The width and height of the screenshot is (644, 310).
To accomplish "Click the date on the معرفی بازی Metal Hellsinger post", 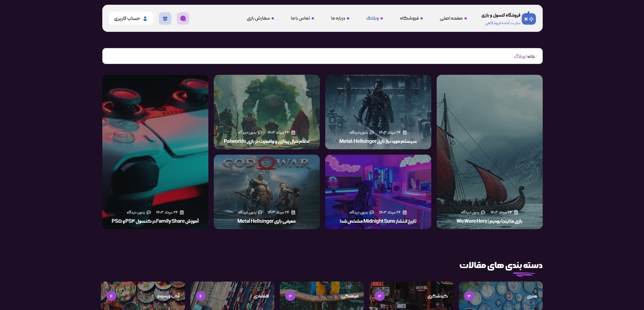I will [x=278, y=212].
